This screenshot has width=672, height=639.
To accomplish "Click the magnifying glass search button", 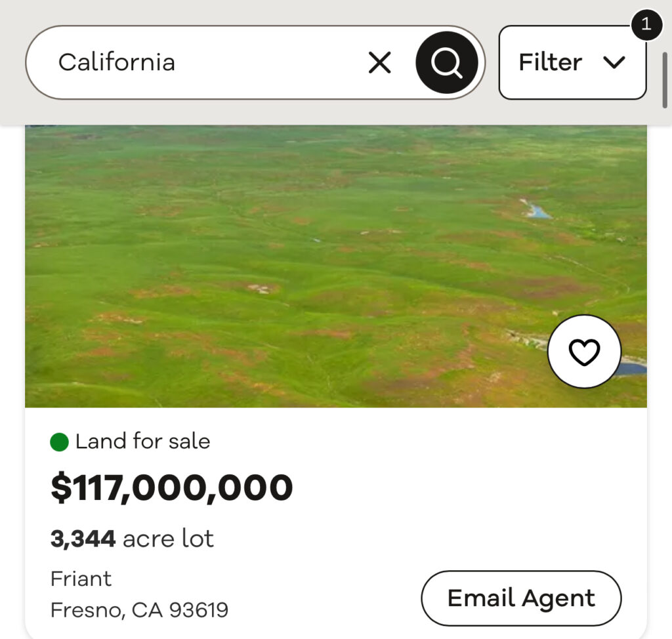I will (x=447, y=63).
